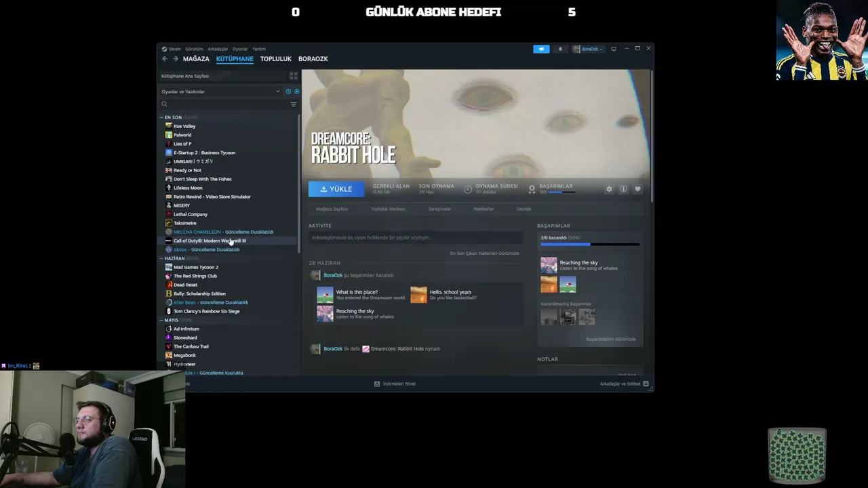Enter Big Picture mode via monitor icon
The image size is (868, 488).
pos(614,49)
